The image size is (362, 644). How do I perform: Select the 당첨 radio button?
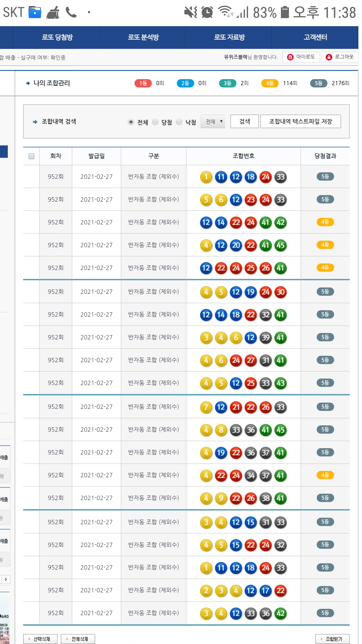(155, 122)
